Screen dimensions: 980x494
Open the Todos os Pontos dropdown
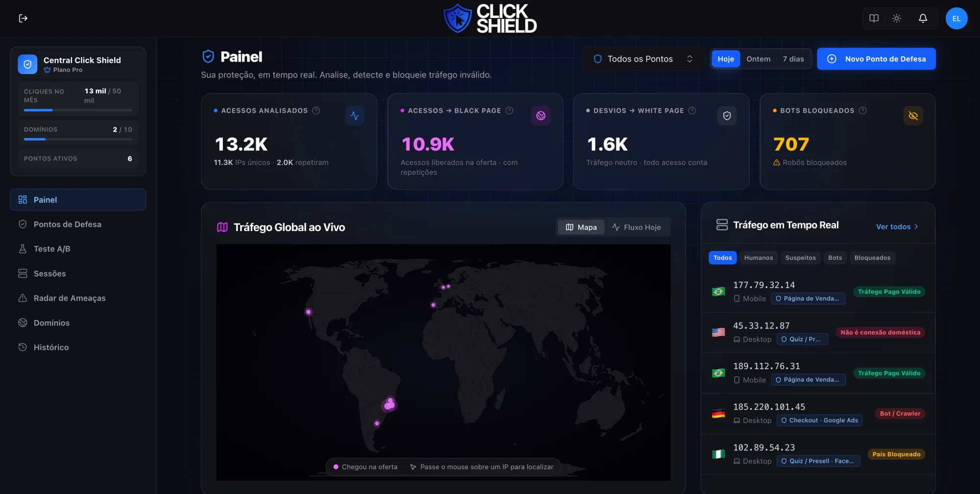click(x=643, y=59)
